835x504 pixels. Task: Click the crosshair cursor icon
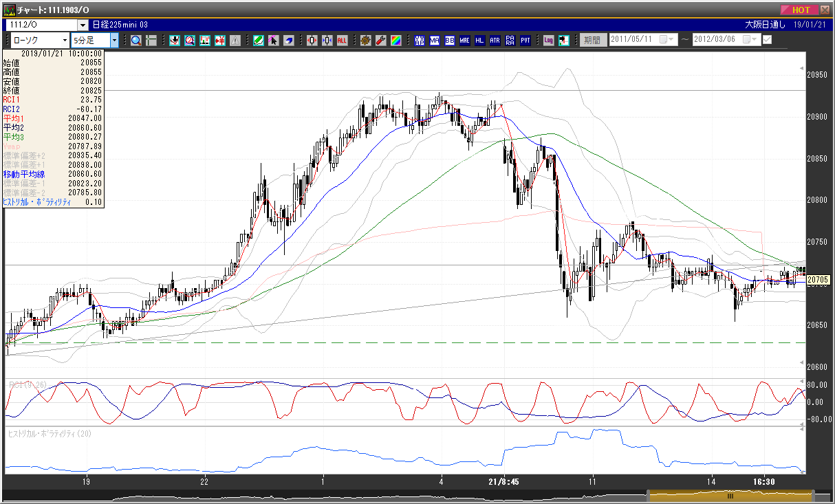151,40
